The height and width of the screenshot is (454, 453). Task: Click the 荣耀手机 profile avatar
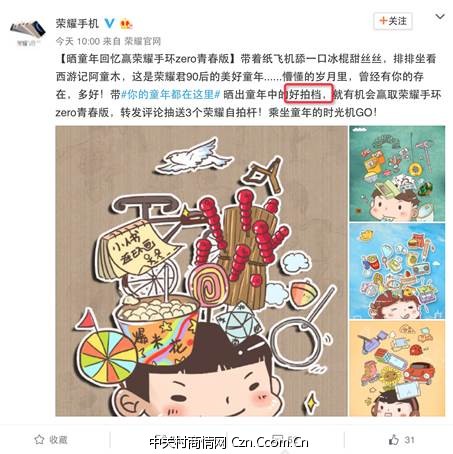28,31
